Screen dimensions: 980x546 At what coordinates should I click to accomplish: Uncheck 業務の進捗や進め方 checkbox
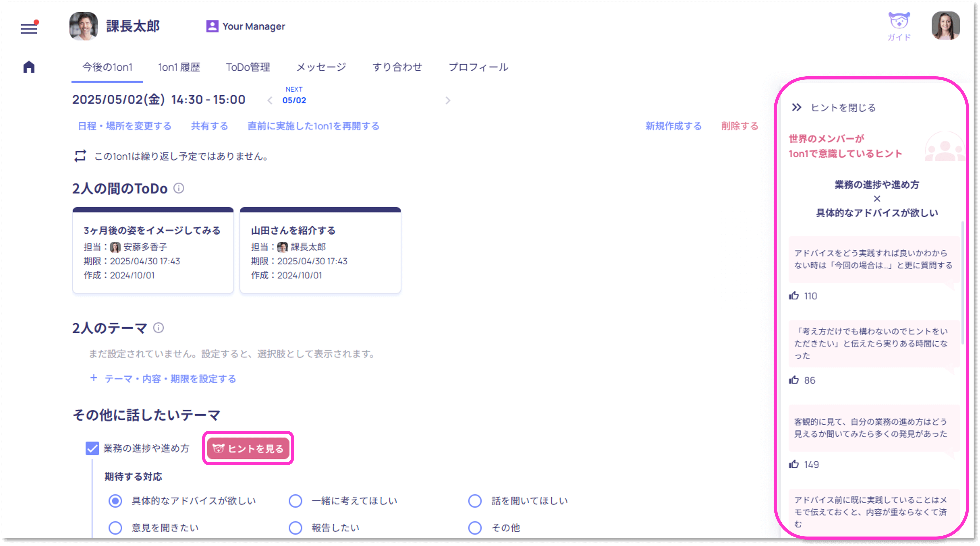[92, 449]
